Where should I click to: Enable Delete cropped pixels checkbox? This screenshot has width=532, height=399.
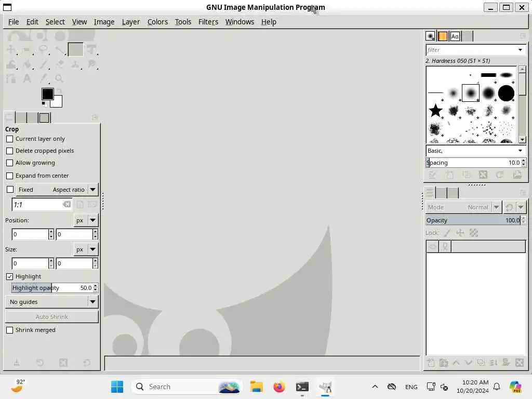tap(10, 151)
